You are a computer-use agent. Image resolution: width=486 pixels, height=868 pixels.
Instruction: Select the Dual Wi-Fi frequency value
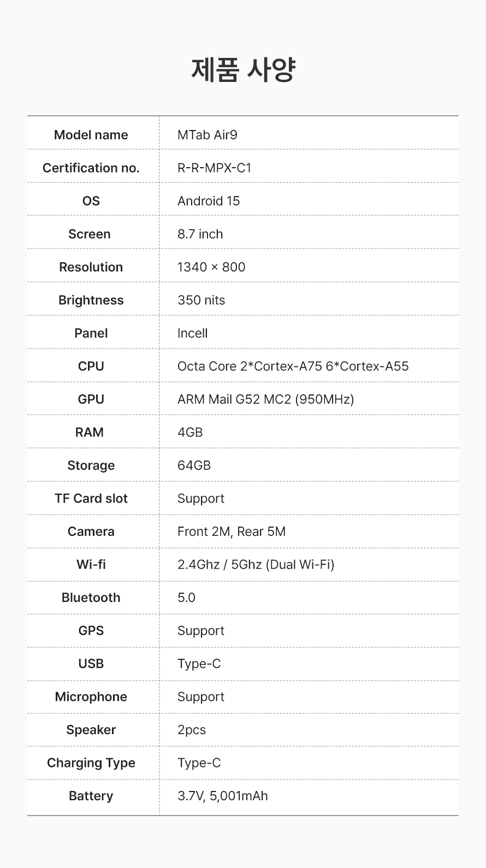tap(256, 564)
